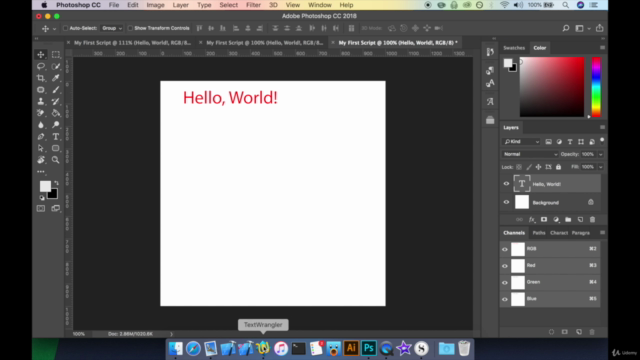This screenshot has width=640, height=360.
Task: Open the Color panel options menu
Action: tap(602, 48)
